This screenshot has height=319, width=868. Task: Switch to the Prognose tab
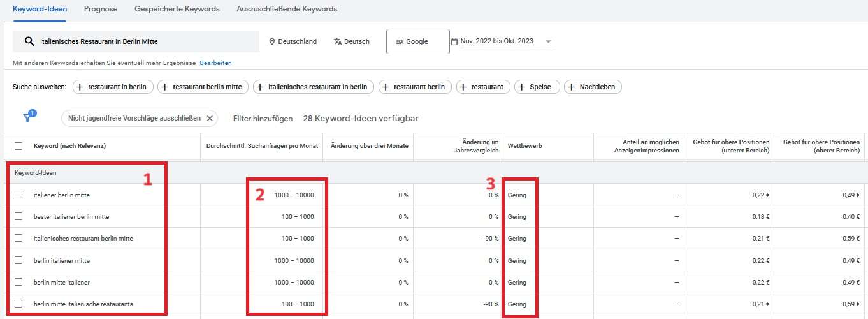(101, 9)
